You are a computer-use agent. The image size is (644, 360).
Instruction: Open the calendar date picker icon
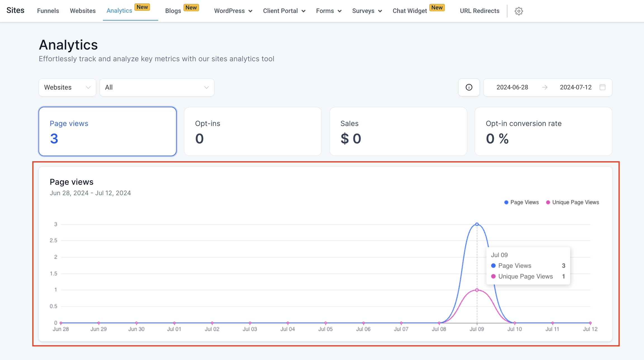pyautogui.click(x=602, y=87)
